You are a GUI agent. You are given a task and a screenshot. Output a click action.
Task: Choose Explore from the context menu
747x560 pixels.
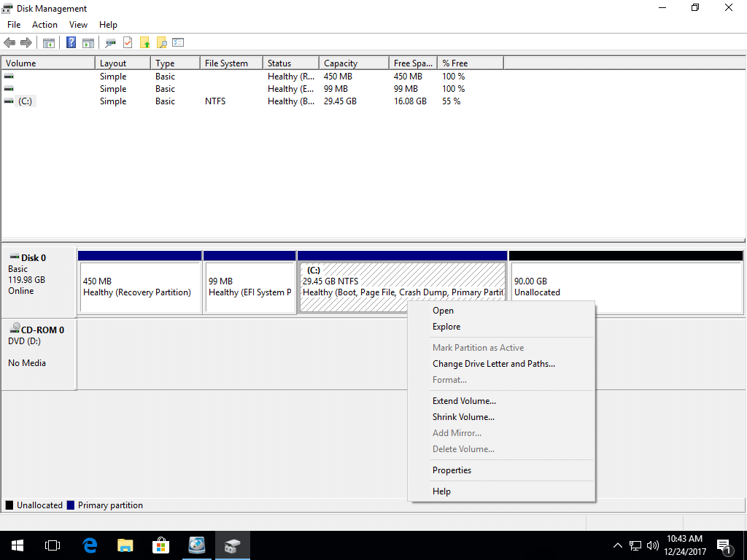point(501,327)
